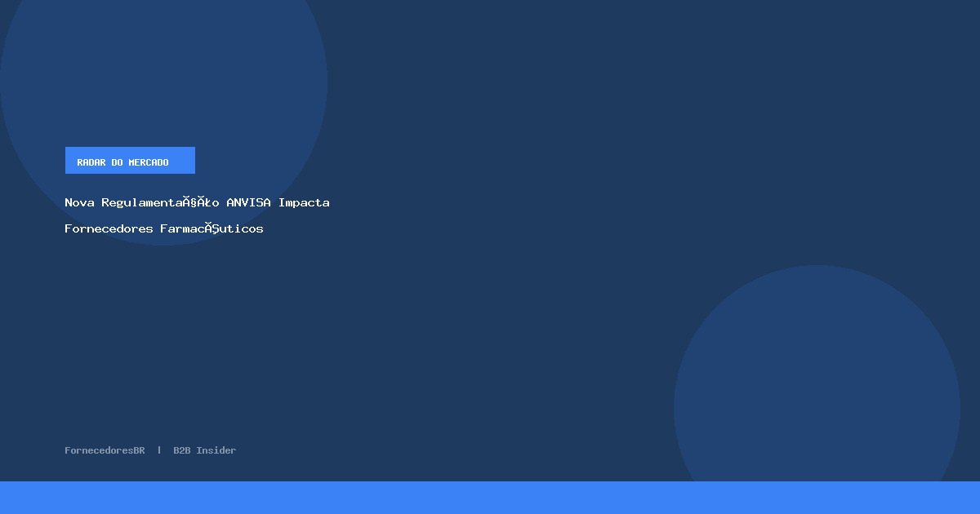Click the word DO in the badge

(x=118, y=162)
